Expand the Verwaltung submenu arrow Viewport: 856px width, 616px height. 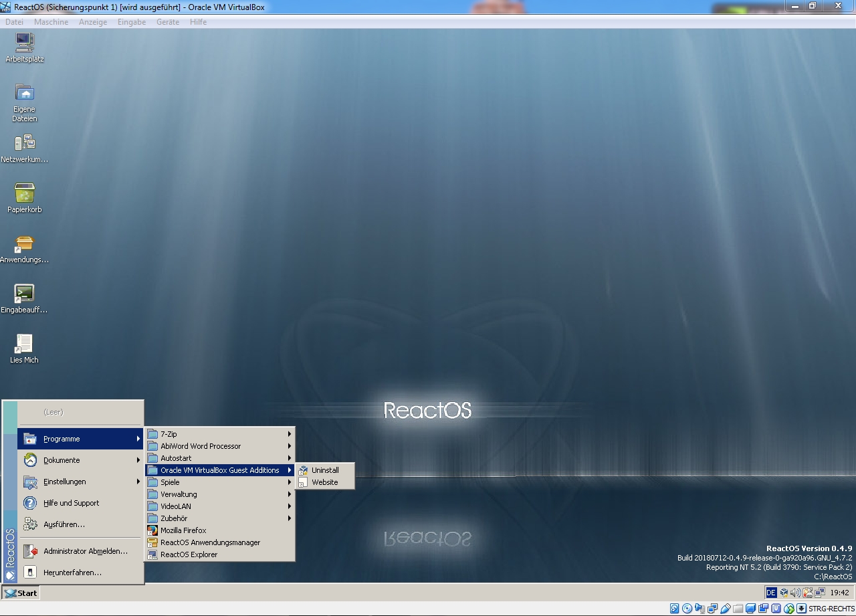pyautogui.click(x=290, y=494)
